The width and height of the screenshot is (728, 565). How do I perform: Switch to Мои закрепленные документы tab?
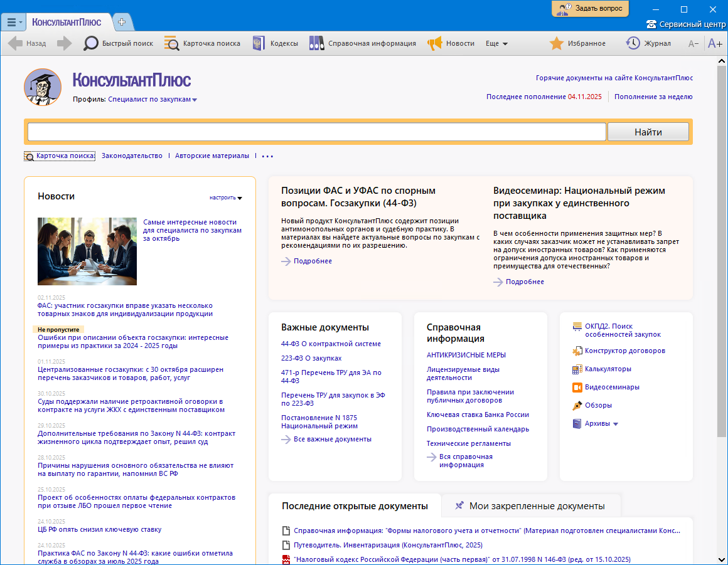coord(530,505)
